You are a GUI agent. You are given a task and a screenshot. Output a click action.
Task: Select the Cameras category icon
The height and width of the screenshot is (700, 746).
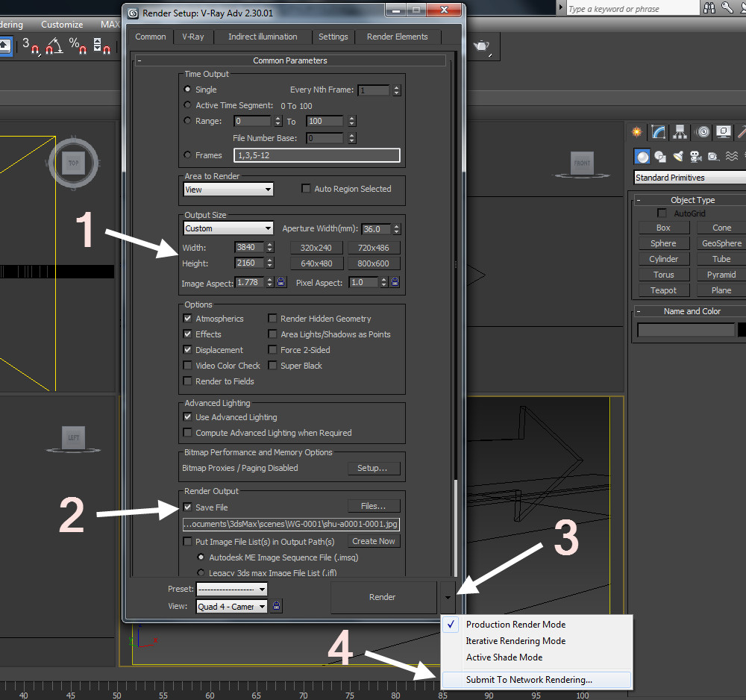[695, 157]
